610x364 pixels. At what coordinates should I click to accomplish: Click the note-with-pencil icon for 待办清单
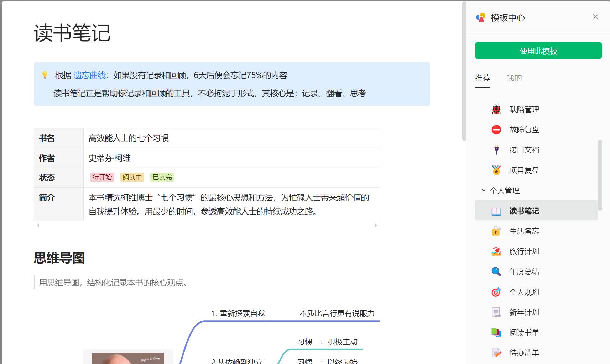pyautogui.click(x=496, y=353)
